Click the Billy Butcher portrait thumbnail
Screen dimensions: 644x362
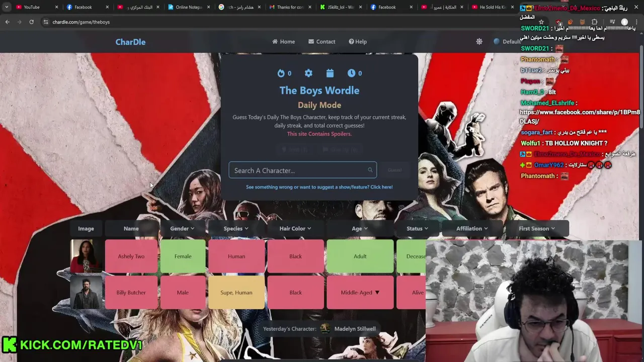[x=86, y=293]
